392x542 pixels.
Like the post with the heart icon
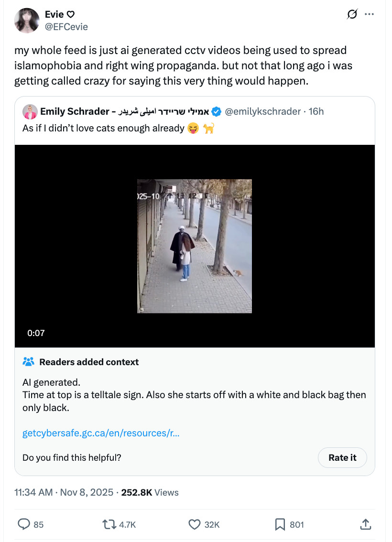tap(194, 524)
